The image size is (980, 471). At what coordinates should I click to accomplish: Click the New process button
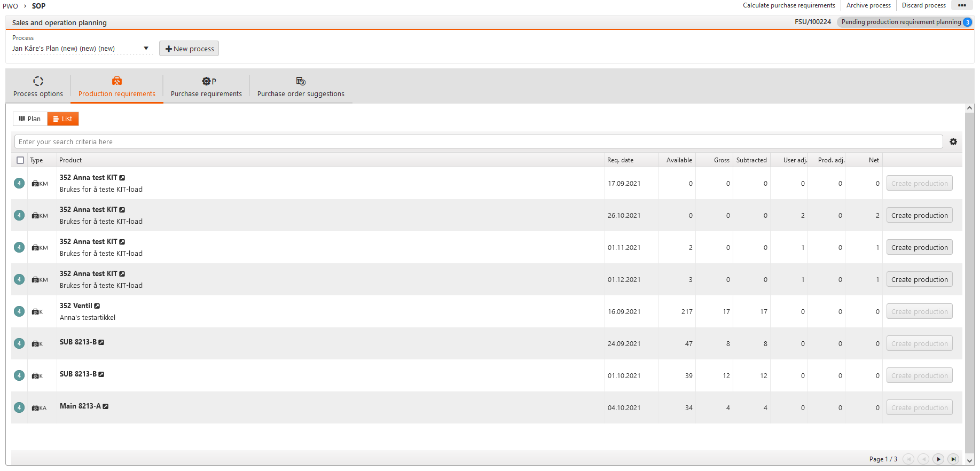[x=189, y=49]
